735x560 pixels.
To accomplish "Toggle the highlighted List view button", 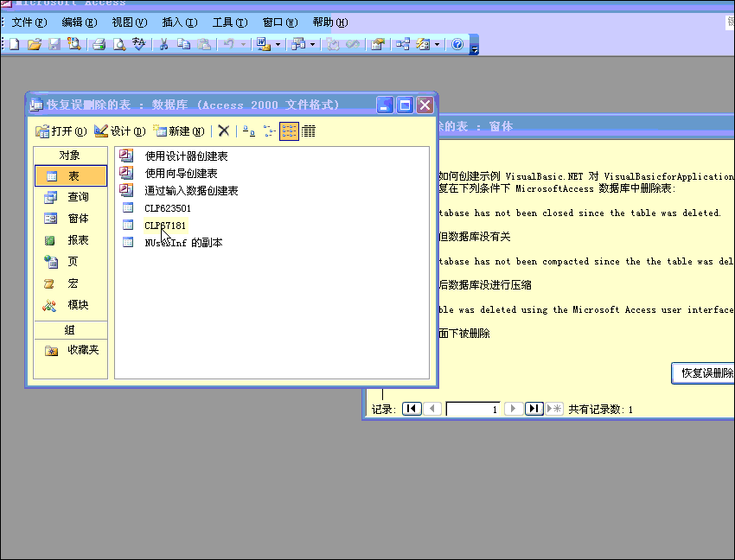I will click(289, 131).
